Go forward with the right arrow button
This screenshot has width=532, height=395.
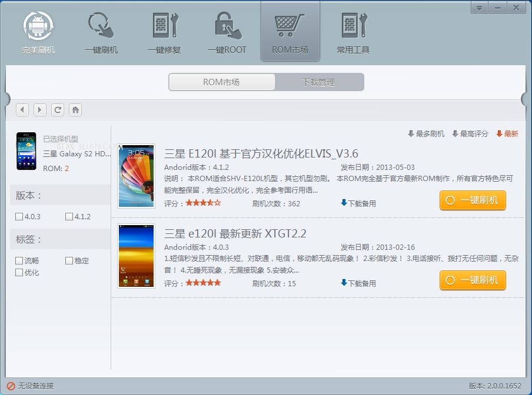[40, 110]
